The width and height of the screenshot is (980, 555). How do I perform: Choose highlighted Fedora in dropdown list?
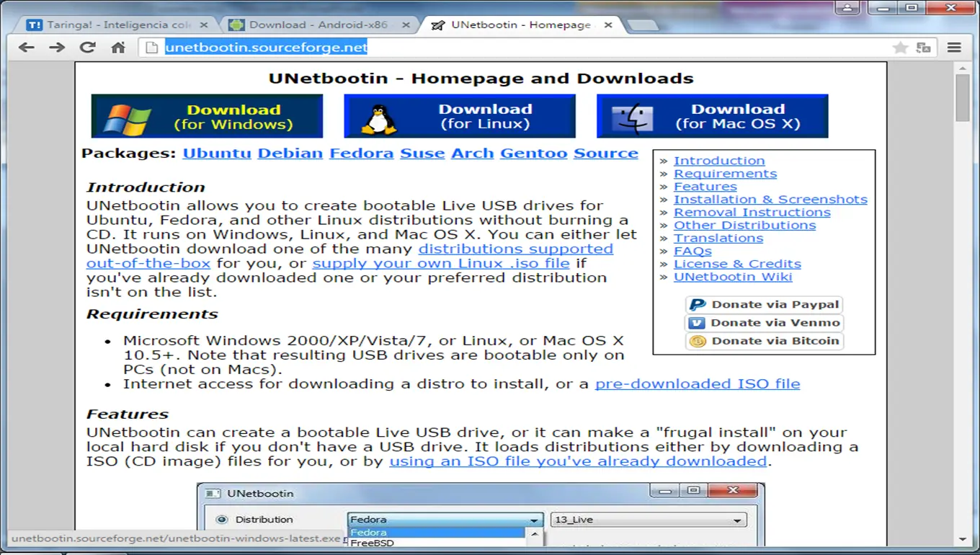tap(437, 533)
